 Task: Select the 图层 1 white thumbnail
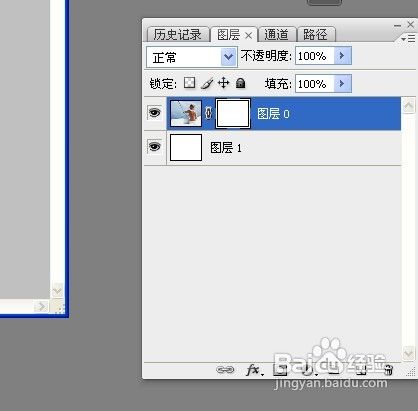tap(186, 147)
